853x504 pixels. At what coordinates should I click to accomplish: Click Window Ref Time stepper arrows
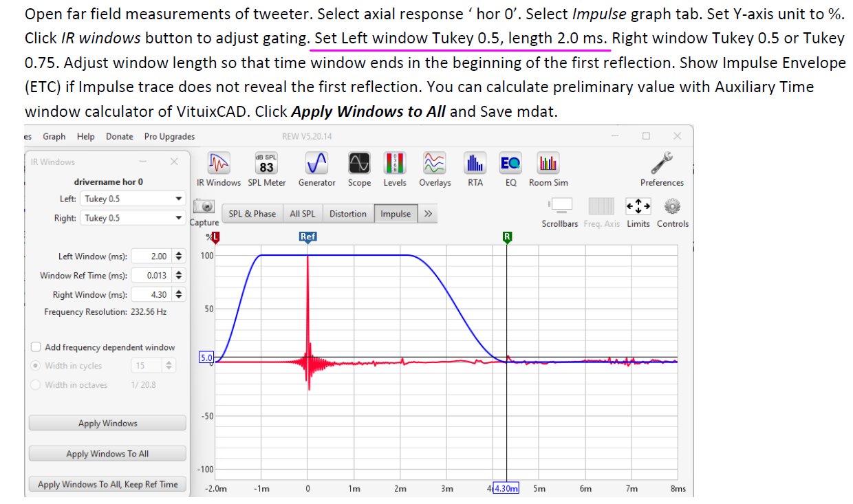[179, 276]
